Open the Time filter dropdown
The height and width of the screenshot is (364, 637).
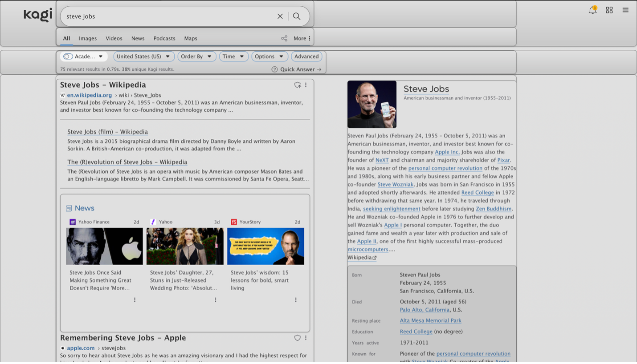pyautogui.click(x=233, y=57)
